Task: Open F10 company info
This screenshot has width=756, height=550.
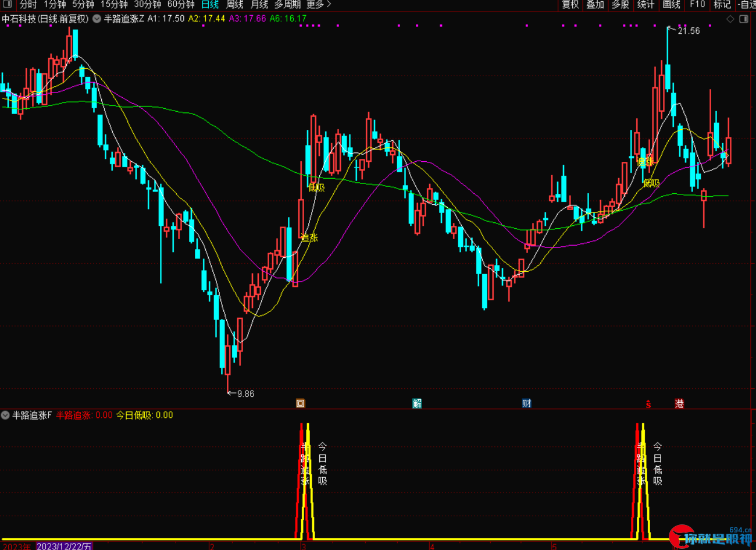Action: (x=697, y=5)
